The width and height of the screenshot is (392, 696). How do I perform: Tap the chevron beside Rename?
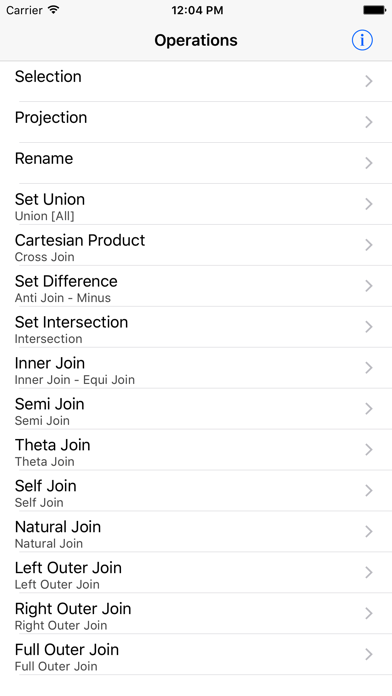point(368,163)
